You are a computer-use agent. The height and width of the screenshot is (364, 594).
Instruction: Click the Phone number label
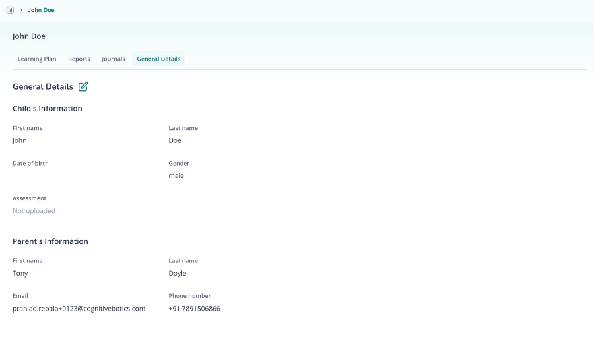point(189,296)
